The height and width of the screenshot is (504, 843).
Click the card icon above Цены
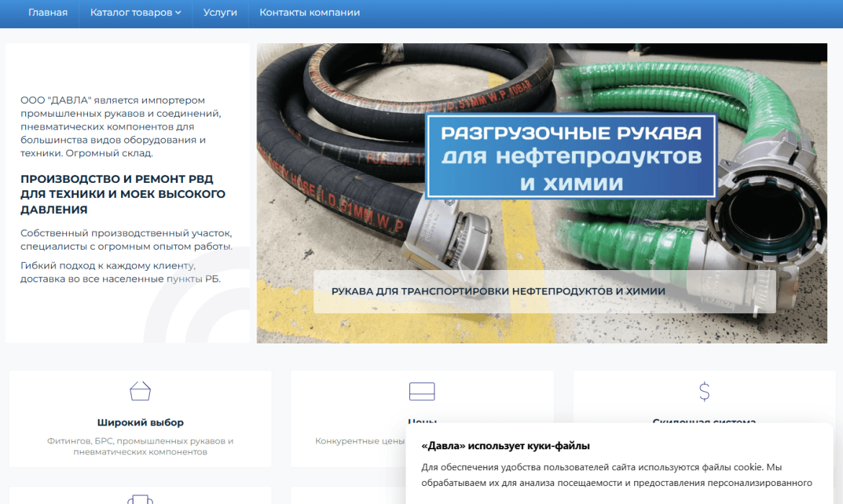click(x=422, y=391)
